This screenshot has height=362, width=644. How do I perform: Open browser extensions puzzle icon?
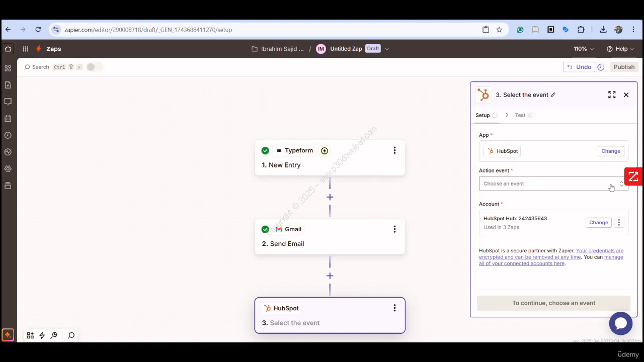(x=581, y=30)
